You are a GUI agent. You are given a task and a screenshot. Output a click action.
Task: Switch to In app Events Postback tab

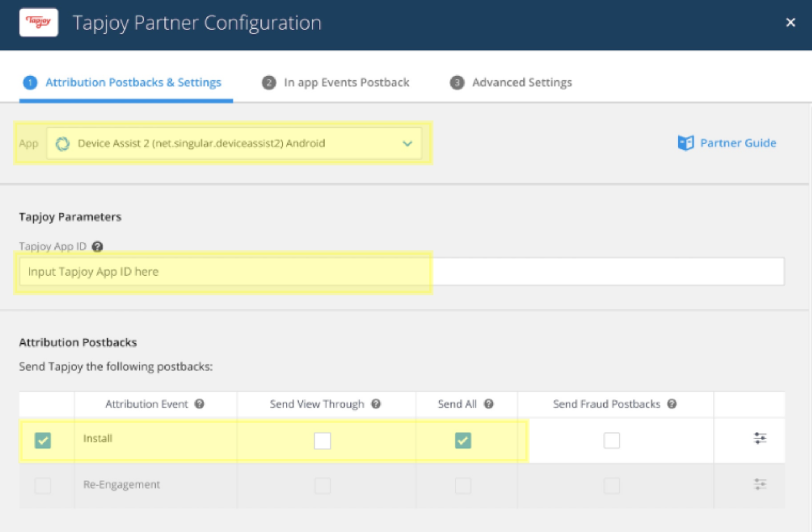346,82
